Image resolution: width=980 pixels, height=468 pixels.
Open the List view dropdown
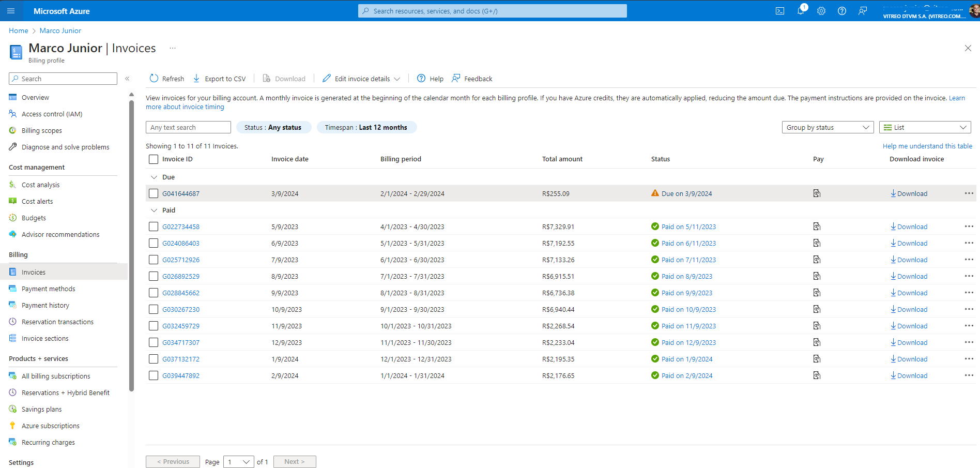pyautogui.click(x=925, y=127)
